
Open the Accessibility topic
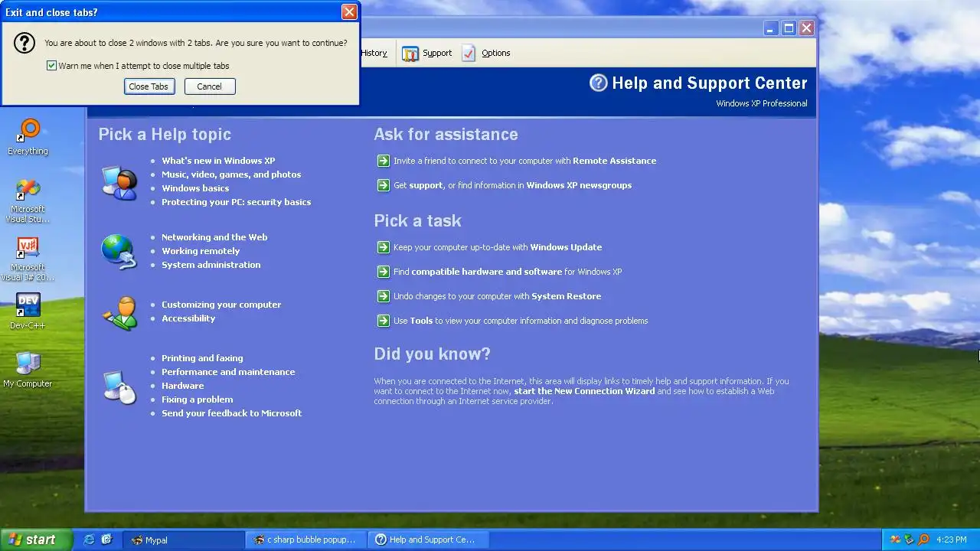click(x=188, y=318)
